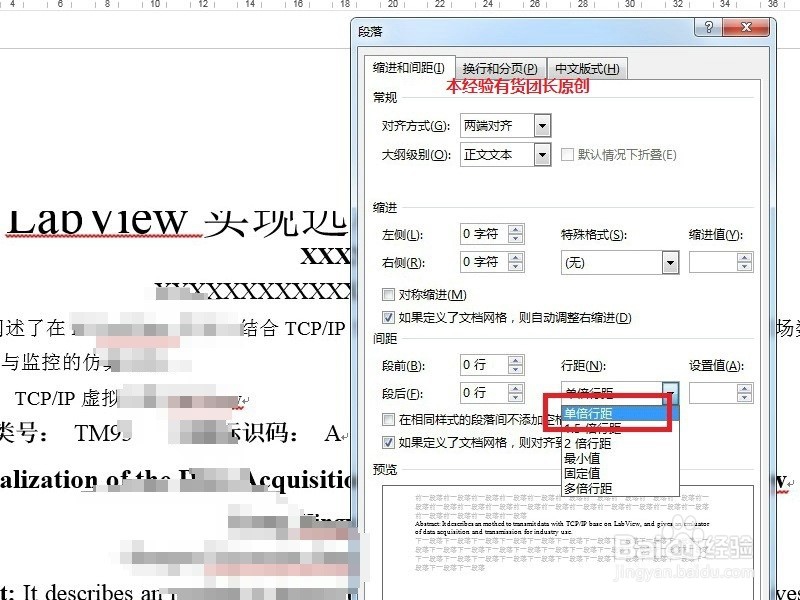Increase the 段后 spacing value
The height and width of the screenshot is (600, 800).
tap(516, 388)
